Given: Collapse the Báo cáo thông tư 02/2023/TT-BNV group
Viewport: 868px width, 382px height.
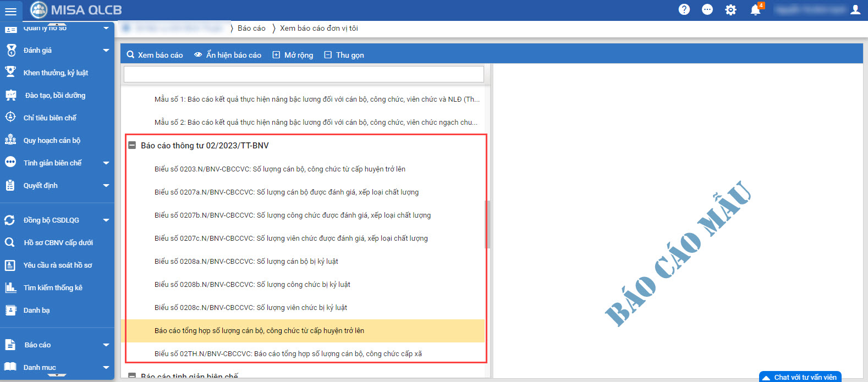Looking at the screenshot, I should (x=132, y=146).
